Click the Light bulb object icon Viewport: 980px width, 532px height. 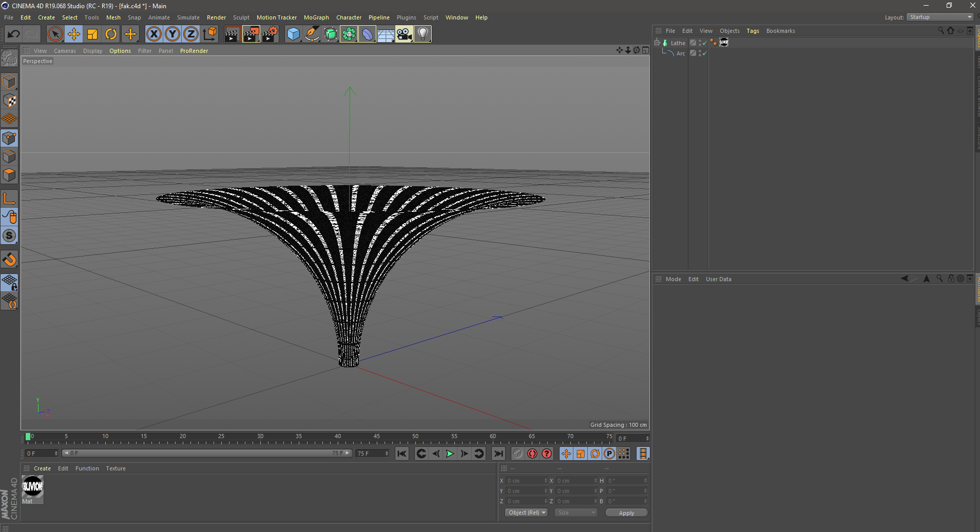pyautogui.click(x=422, y=34)
